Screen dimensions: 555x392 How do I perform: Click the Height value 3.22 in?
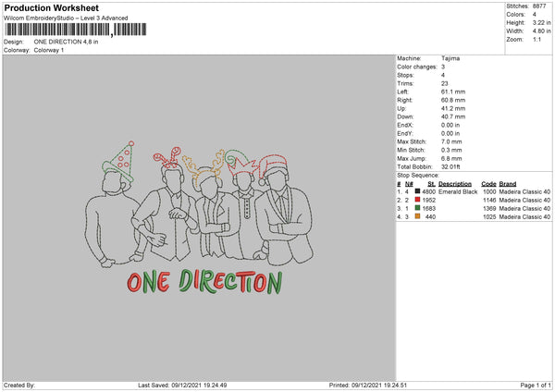pyautogui.click(x=541, y=22)
